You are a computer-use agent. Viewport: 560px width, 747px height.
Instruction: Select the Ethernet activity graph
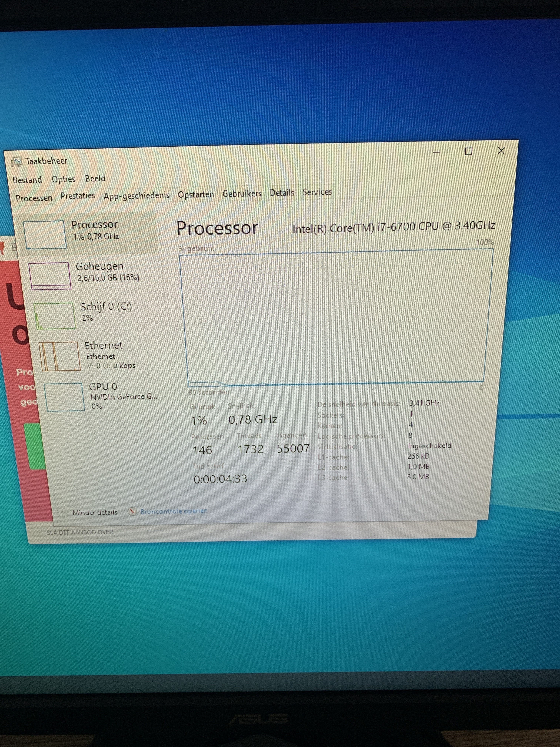click(59, 356)
